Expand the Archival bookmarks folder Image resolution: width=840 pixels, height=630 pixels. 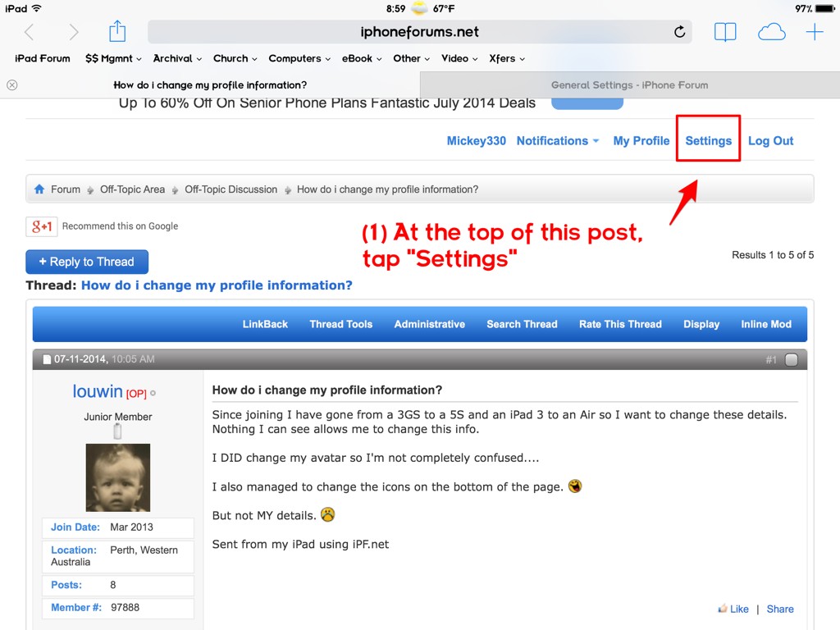coord(177,58)
